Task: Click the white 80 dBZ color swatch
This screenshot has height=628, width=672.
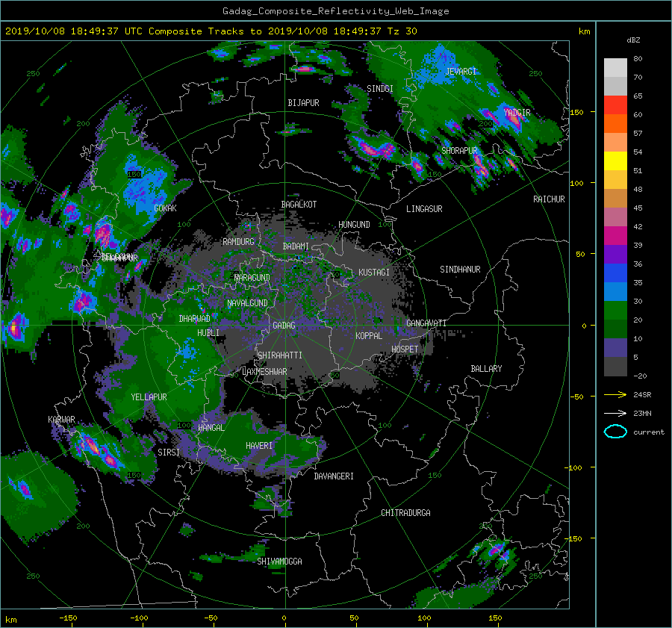Action: pyautogui.click(x=615, y=68)
